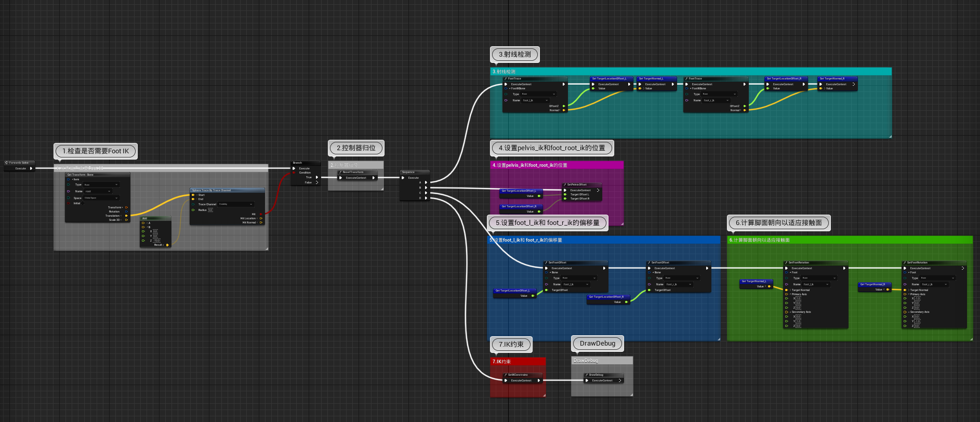The height and width of the screenshot is (422, 980).
Task: Select the blue comment box header 5
Action: tap(604, 240)
